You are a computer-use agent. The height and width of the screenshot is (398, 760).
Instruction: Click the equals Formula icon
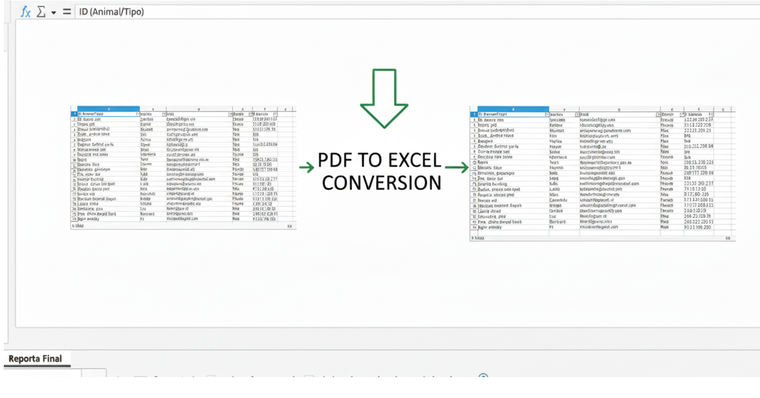[66, 12]
